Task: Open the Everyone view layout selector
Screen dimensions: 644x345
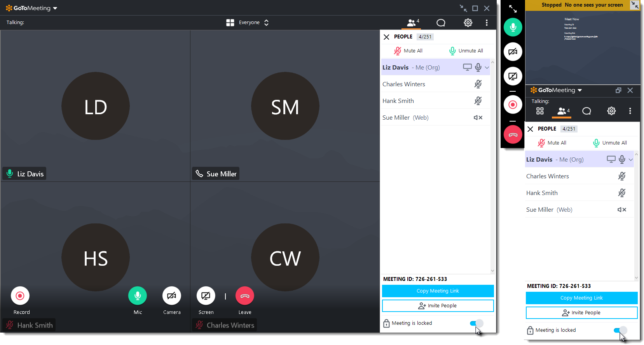Action: pos(253,23)
